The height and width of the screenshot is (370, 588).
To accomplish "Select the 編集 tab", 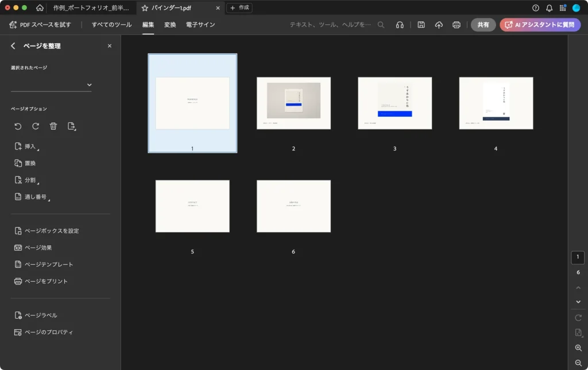I will [x=148, y=25].
